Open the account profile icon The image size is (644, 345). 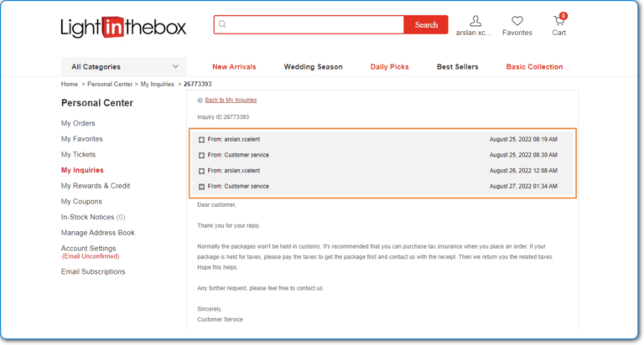[475, 21]
